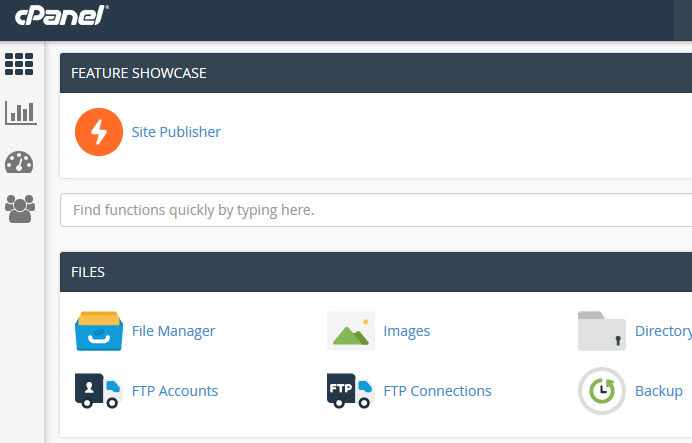Screen dimensions: 692x443
Task: Open the Directory Privacy link
Action: (x=663, y=331)
